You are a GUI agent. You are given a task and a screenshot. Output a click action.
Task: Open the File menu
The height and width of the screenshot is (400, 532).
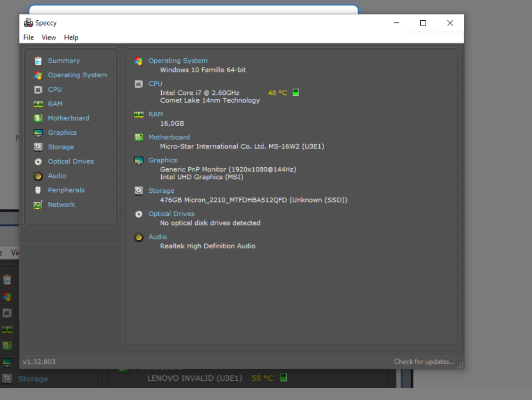29,37
